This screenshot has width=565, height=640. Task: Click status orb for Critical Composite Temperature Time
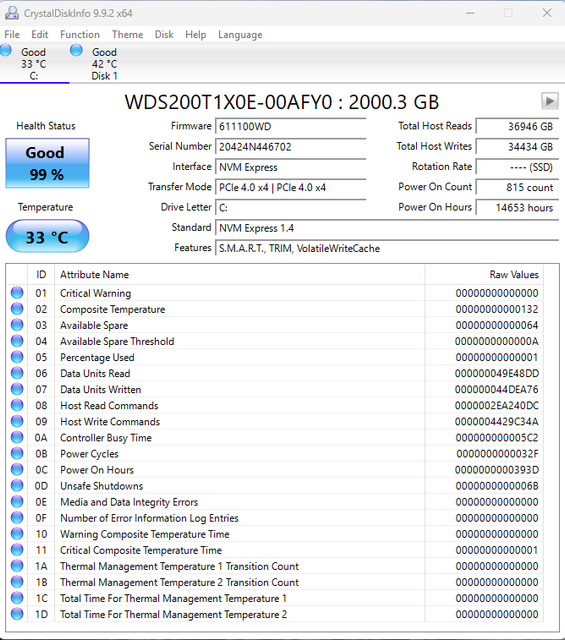point(17,550)
